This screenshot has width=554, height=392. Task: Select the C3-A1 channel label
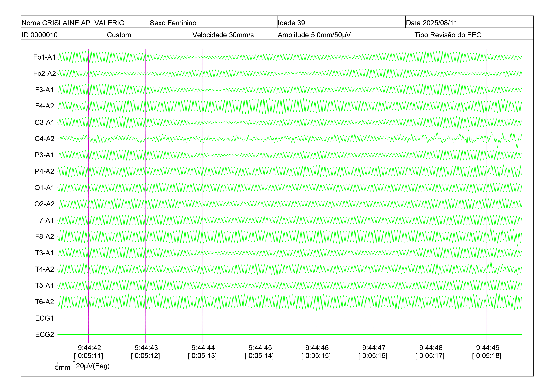[x=44, y=122]
